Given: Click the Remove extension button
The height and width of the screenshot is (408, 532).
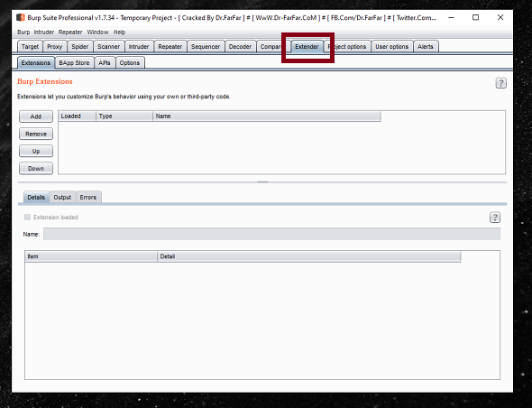Looking at the screenshot, I should [x=36, y=134].
